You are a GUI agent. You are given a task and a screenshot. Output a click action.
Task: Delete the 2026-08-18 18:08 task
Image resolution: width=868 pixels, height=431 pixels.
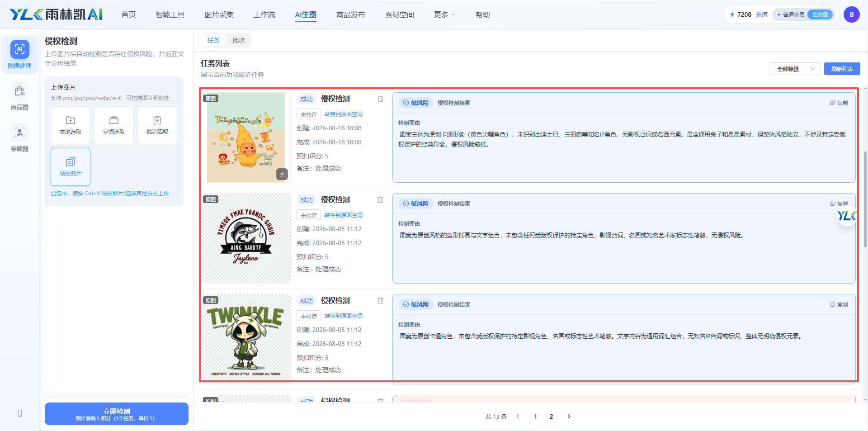point(381,99)
